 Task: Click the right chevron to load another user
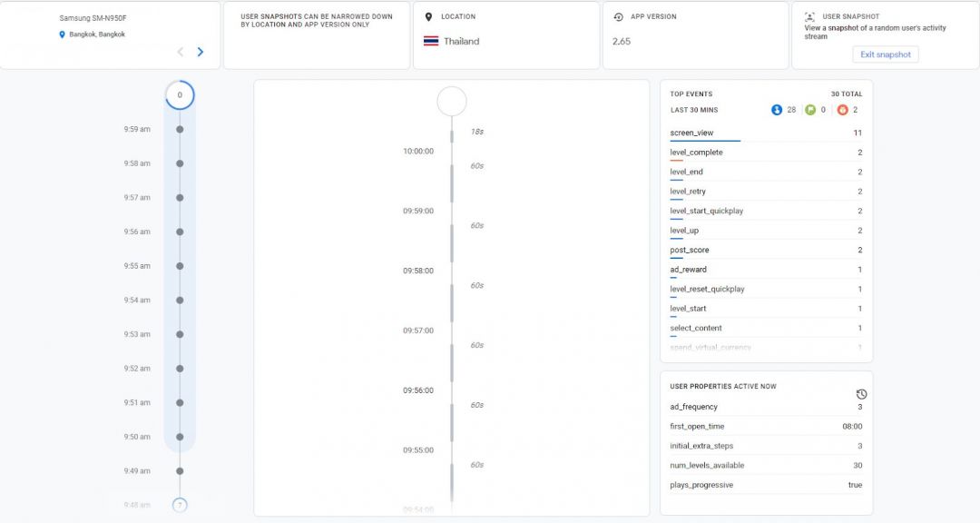click(201, 52)
